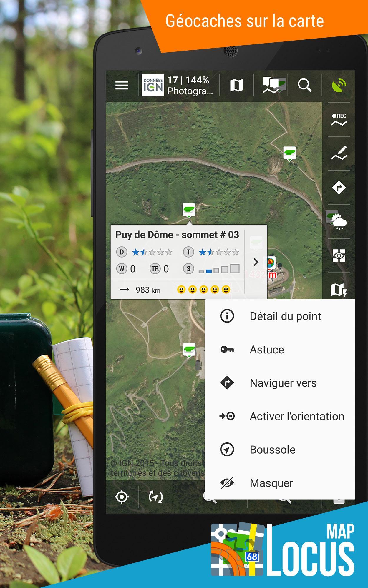Screen dimensions: 368x588
Task: Tap the terrain star rating
Action: (219, 252)
